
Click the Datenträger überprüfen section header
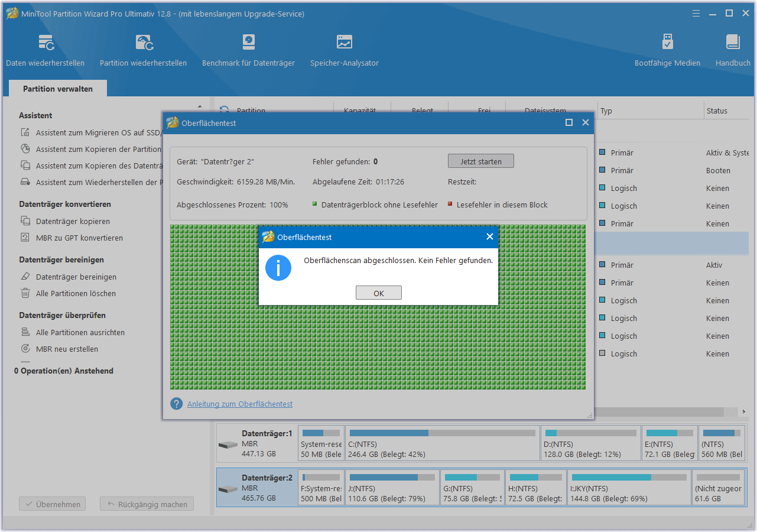tap(62, 315)
